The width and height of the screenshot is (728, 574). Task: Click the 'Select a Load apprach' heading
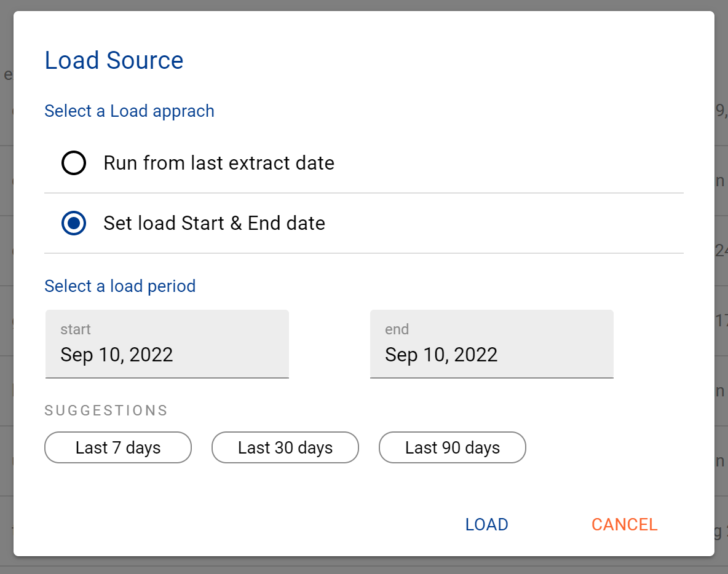pyautogui.click(x=129, y=111)
